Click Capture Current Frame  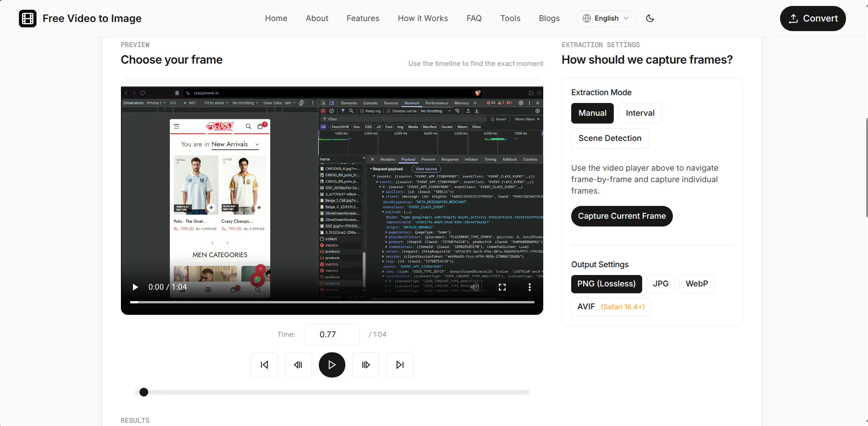tap(622, 216)
